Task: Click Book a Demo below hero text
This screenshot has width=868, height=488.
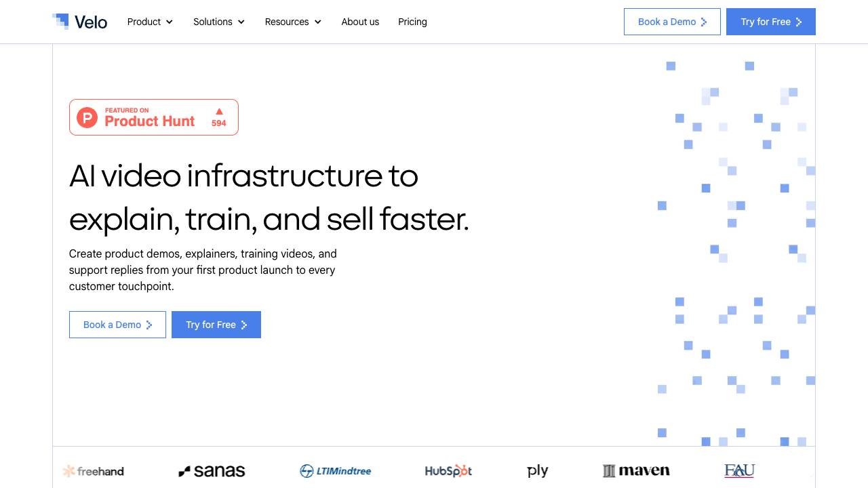Action: pyautogui.click(x=117, y=325)
